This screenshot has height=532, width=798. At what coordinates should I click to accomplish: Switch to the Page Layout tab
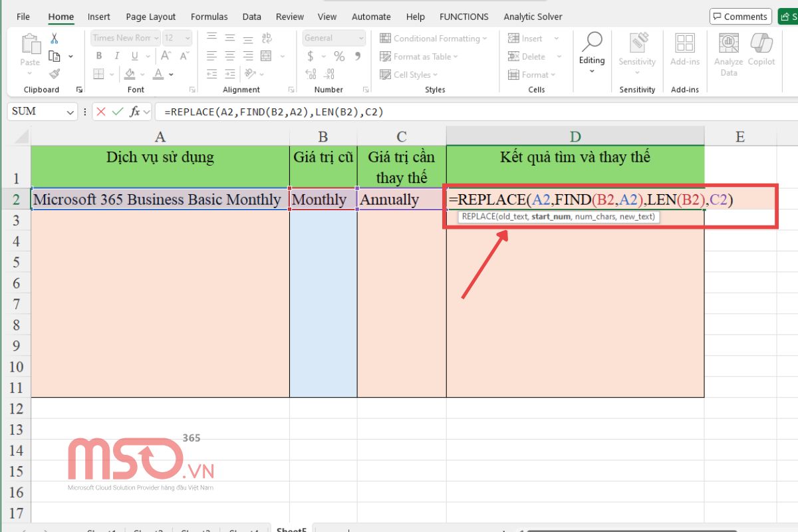(151, 17)
